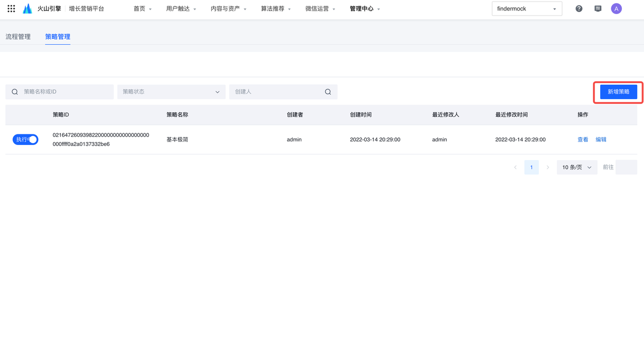644x359 pixels.
Task: Click the 前往 page jump field
Action: click(626, 167)
